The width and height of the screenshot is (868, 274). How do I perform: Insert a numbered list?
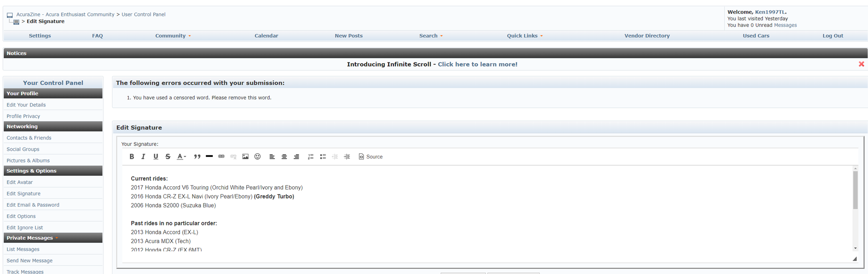tap(310, 157)
